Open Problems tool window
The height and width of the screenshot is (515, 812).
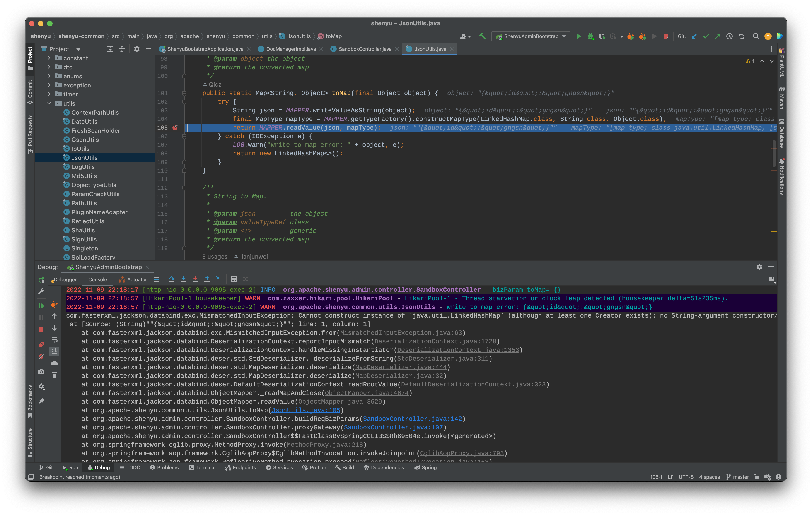(164, 467)
